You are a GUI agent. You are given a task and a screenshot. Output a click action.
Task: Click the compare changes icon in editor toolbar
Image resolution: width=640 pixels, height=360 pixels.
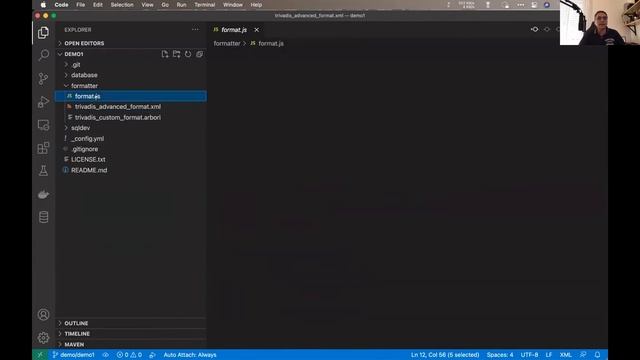[534, 29]
